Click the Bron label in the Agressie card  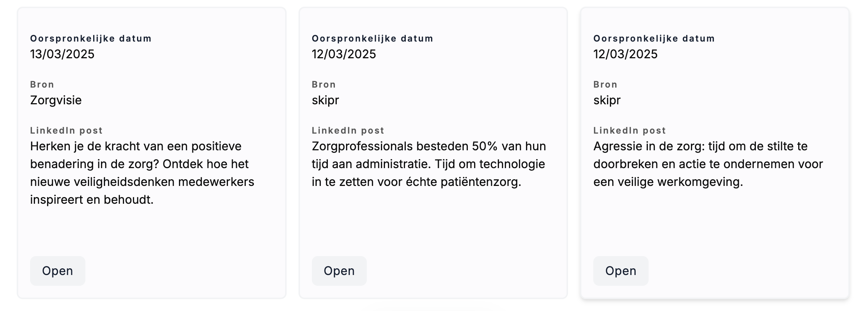tap(606, 85)
